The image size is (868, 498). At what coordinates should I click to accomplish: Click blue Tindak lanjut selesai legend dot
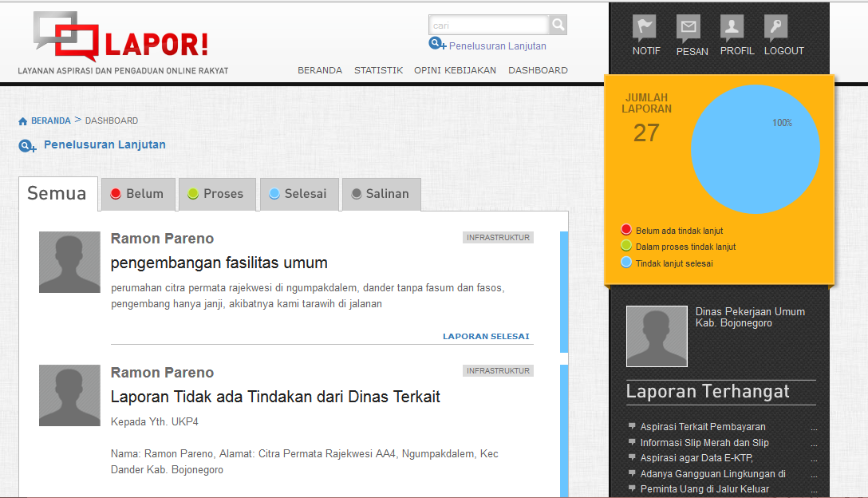pos(626,262)
